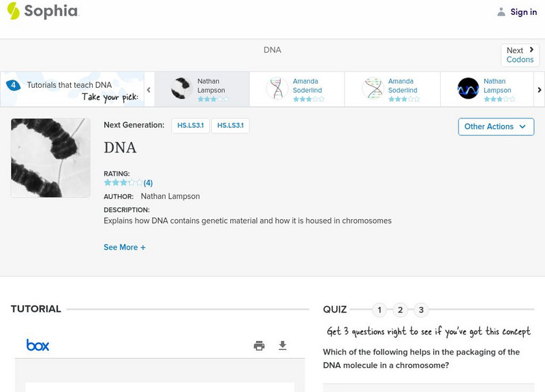Select Amanda Soderlind's first tutorial tab

[297, 89]
